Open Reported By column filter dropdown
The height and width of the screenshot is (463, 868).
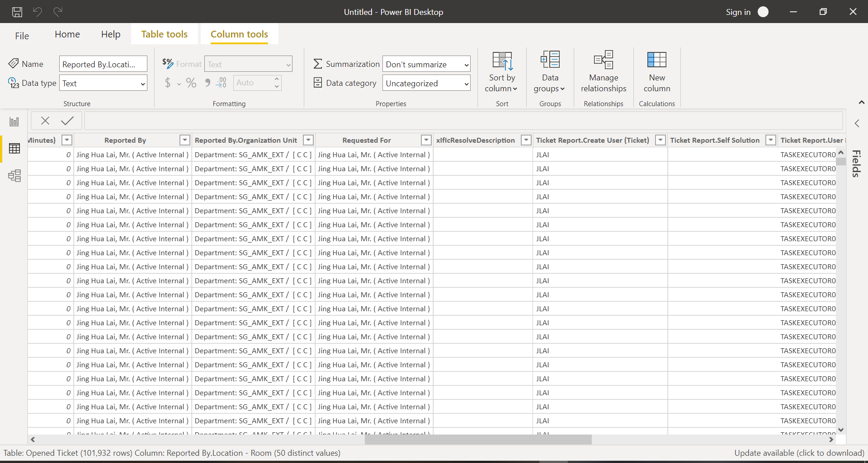pos(185,140)
